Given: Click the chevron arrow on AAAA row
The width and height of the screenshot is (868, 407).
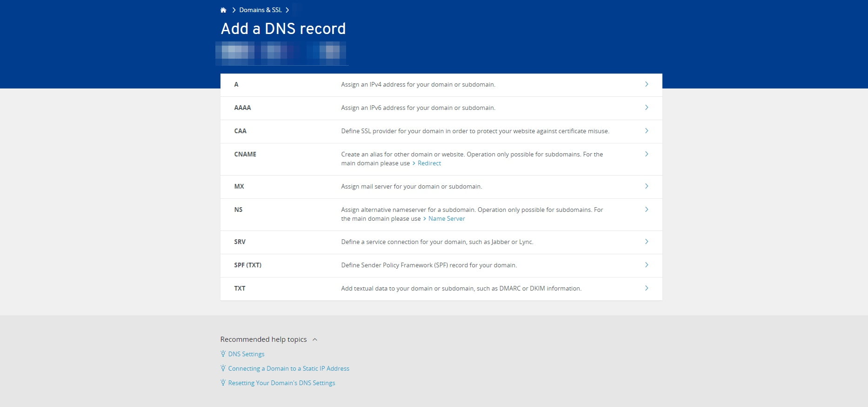Looking at the screenshot, I should click(x=646, y=108).
